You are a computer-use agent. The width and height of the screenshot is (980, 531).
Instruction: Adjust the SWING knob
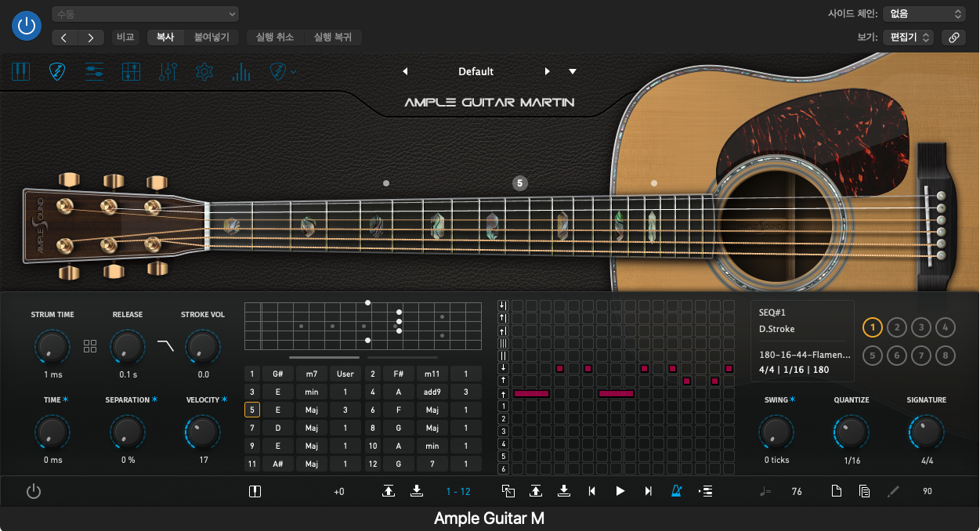point(776,432)
